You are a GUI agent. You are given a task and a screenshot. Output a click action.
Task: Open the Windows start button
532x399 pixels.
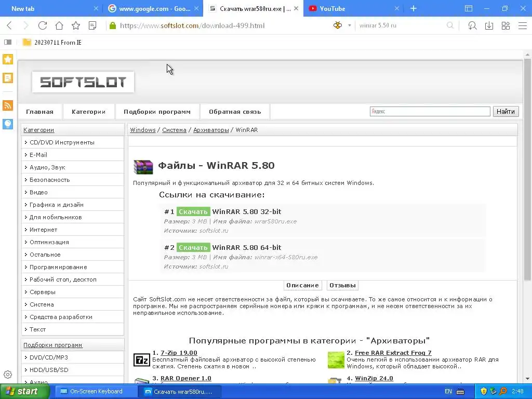tap(24, 391)
